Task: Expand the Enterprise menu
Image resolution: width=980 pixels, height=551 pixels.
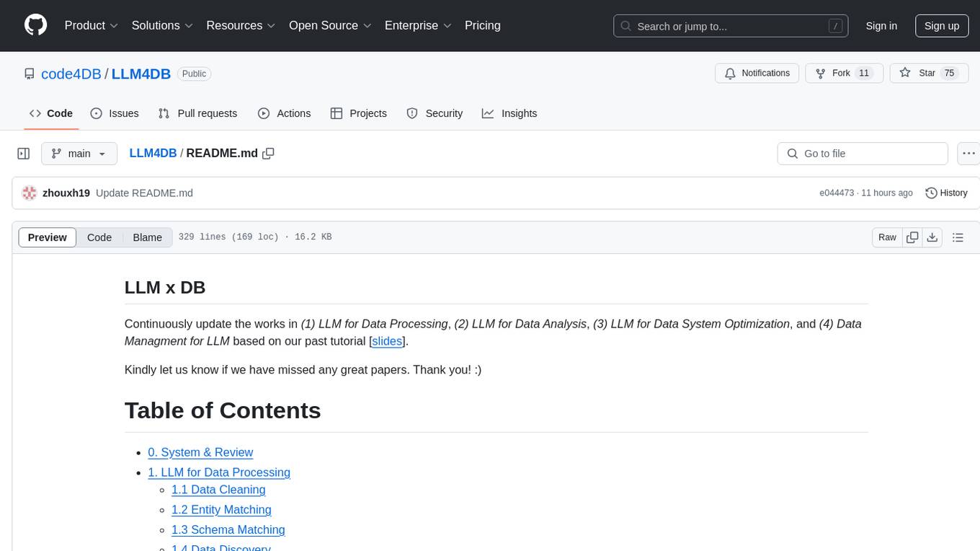Action: (418, 25)
